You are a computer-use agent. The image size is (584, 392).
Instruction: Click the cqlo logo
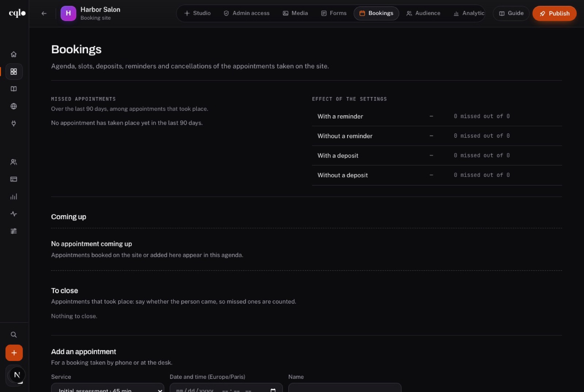click(17, 13)
